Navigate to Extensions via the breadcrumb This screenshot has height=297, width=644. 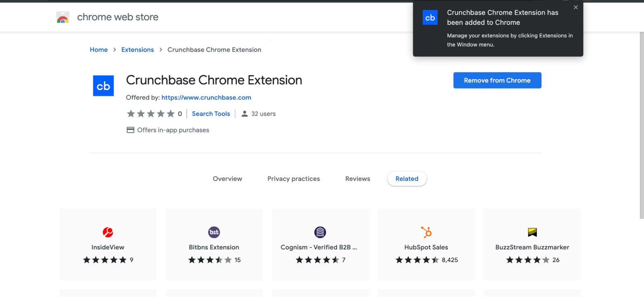click(137, 50)
